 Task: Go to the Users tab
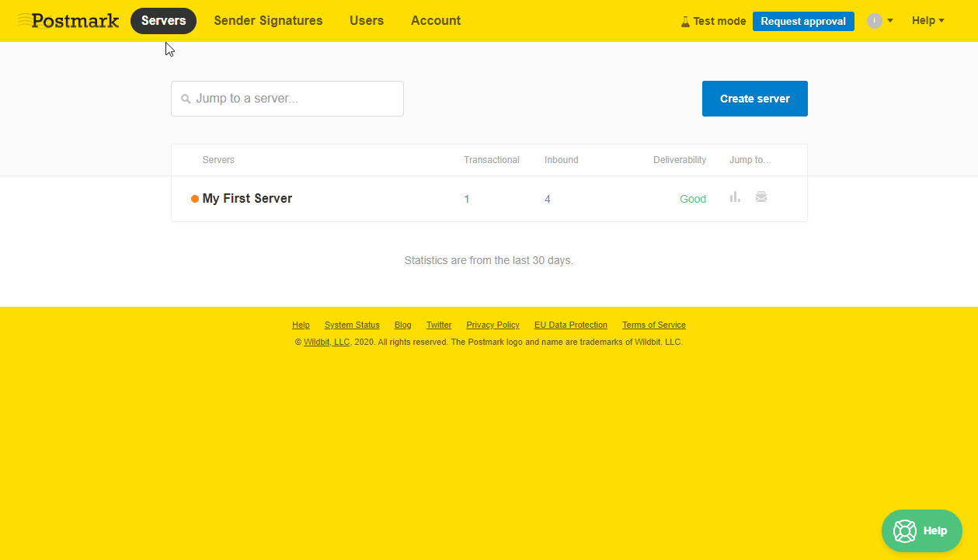pos(367,21)
